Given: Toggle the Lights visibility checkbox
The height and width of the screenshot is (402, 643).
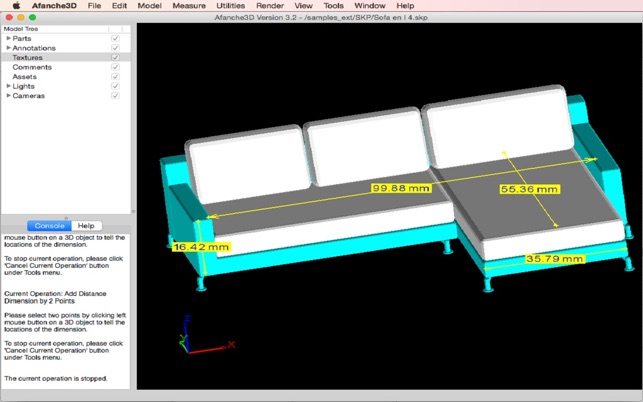Looking at the screenshot, I should 116,87.
